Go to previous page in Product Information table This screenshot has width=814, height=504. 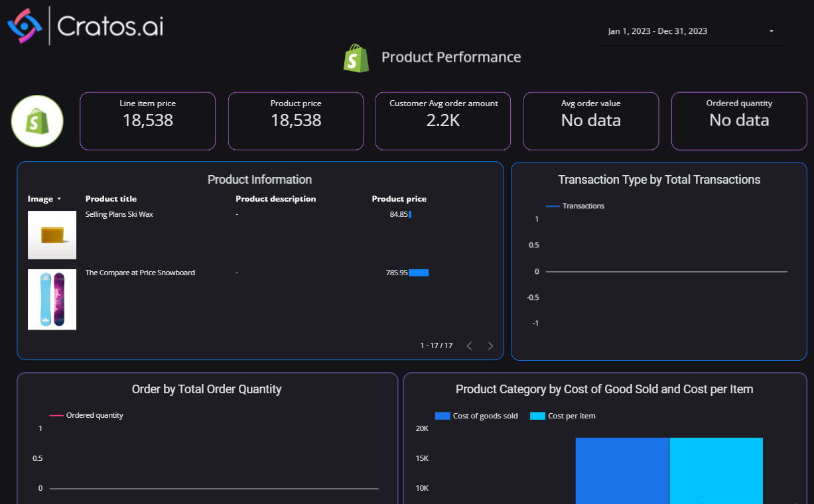pos(469,346)
